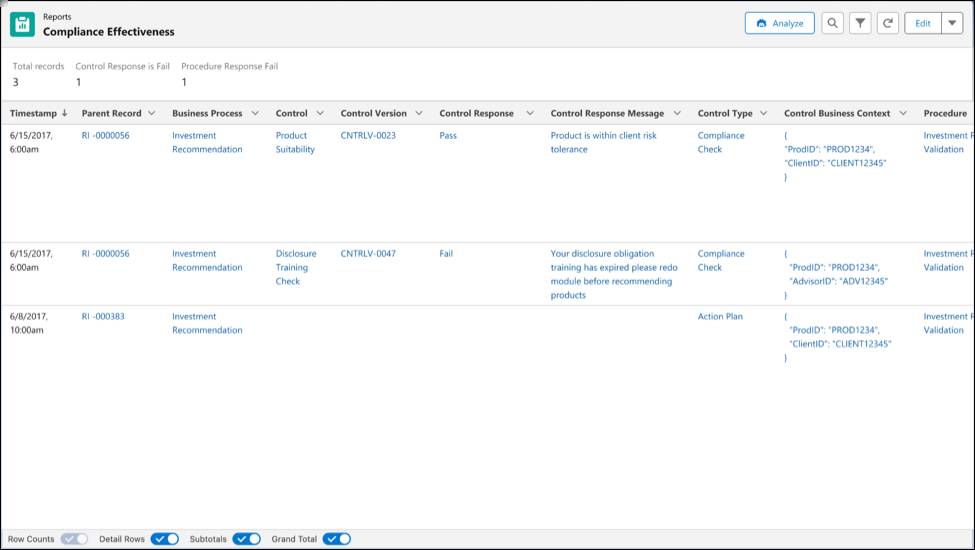
Task: Click Compliance Check in the Pass row
Action: coord(721,142)
